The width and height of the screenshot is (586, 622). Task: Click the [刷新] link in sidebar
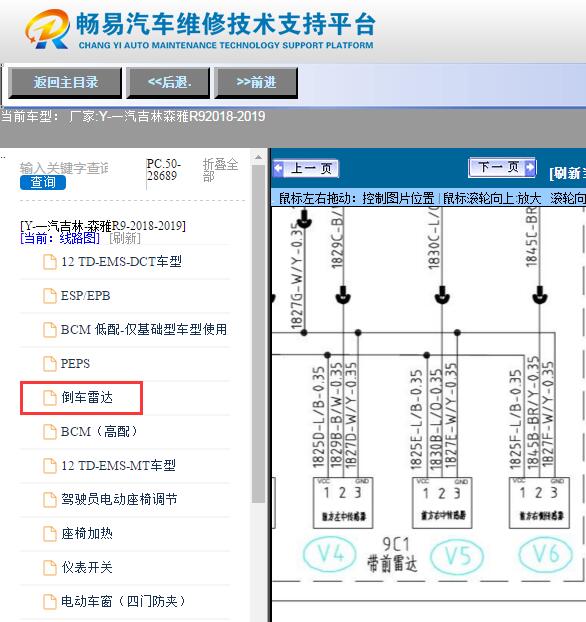(x=125, y=238)
